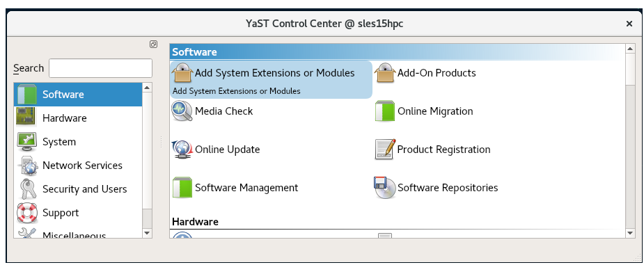Launch Media Check magnifier icon

(x=182, y=111)
